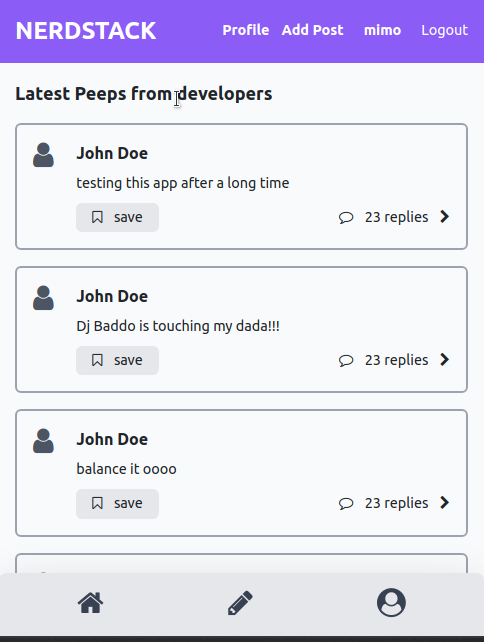Image resolution: width=484 pixels, height=642 pixels.
Task: Open the home icon in bottom navigation
Action: pos(90,603)
